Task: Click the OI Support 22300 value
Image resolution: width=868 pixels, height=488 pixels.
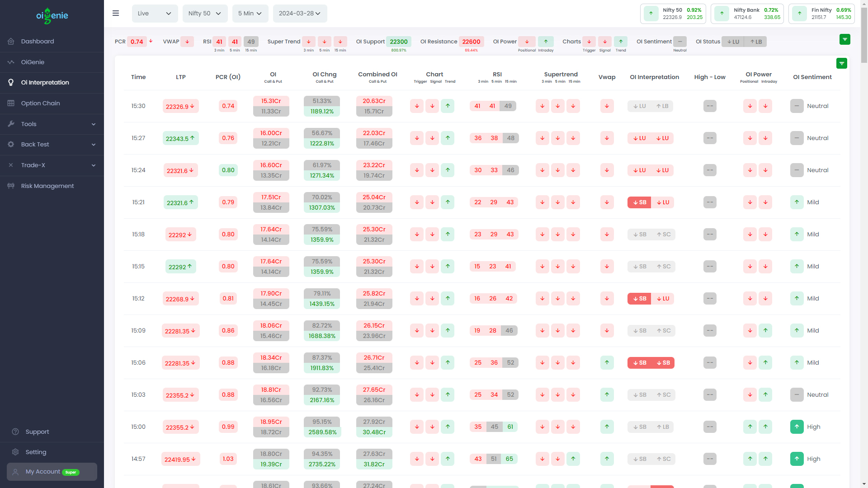Action: [398, 42]
